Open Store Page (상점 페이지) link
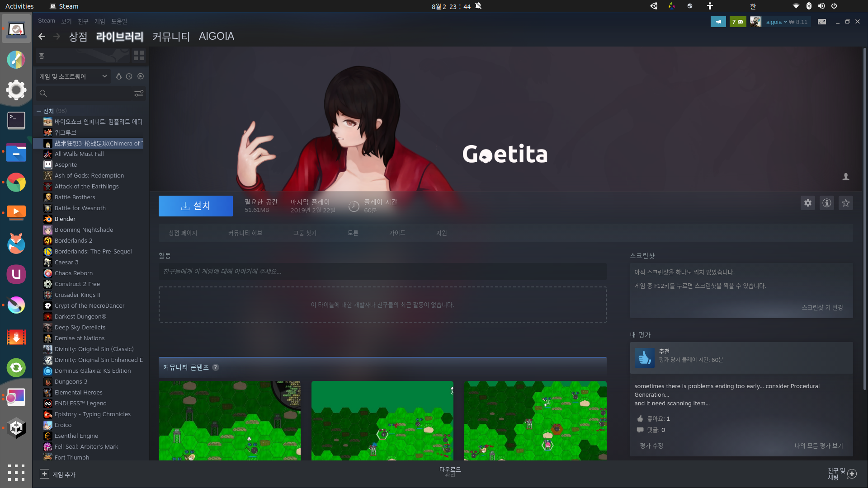This screenshot has width=868, height=488. coord(183,233)
